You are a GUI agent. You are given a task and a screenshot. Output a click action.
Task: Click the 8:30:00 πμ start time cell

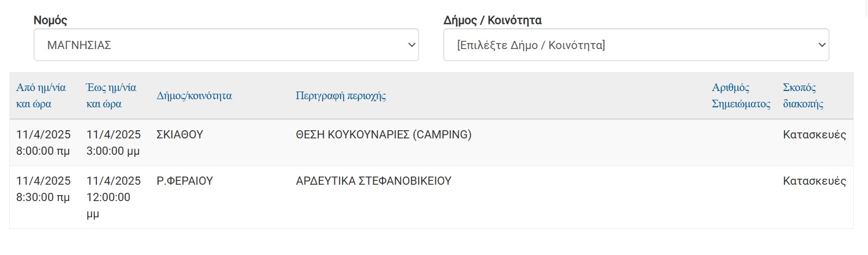point(43,197)
